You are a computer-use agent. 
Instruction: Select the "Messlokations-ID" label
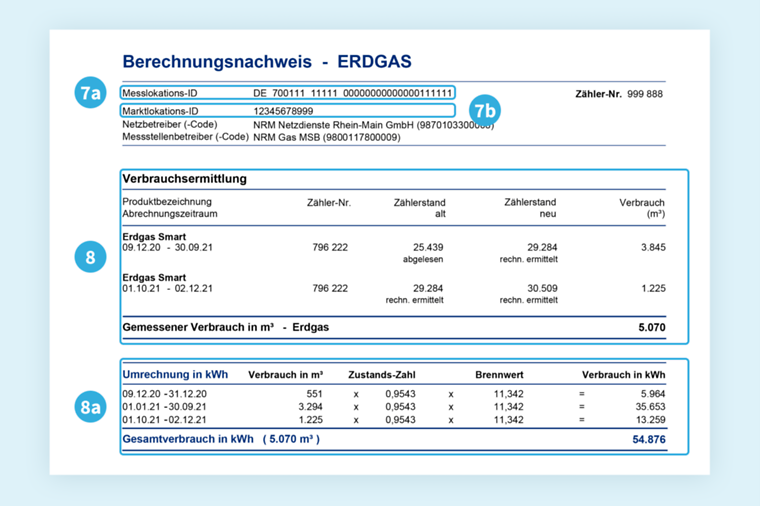point(159,93)
